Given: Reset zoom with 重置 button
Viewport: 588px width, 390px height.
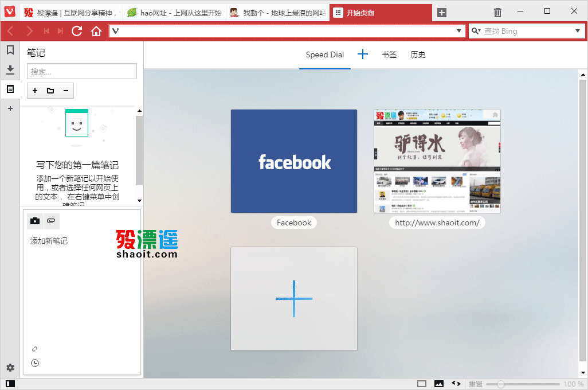Looking at the screenshot, I should [476, 384].
